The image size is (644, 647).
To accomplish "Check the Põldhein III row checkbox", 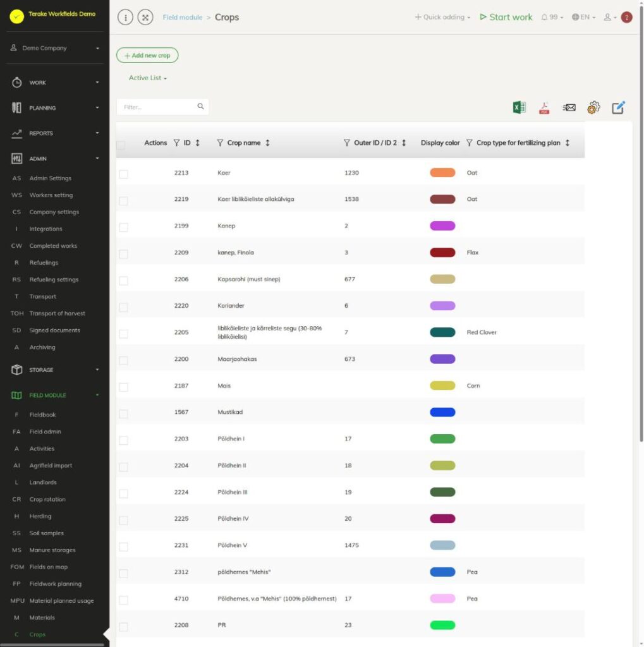I will point(123,493).
